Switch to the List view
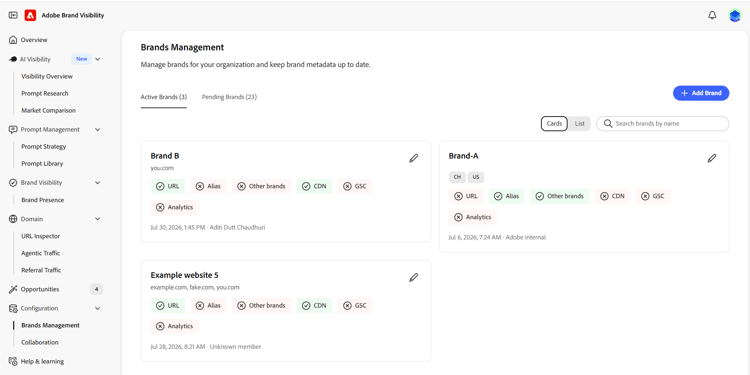 tap(580, 123)
